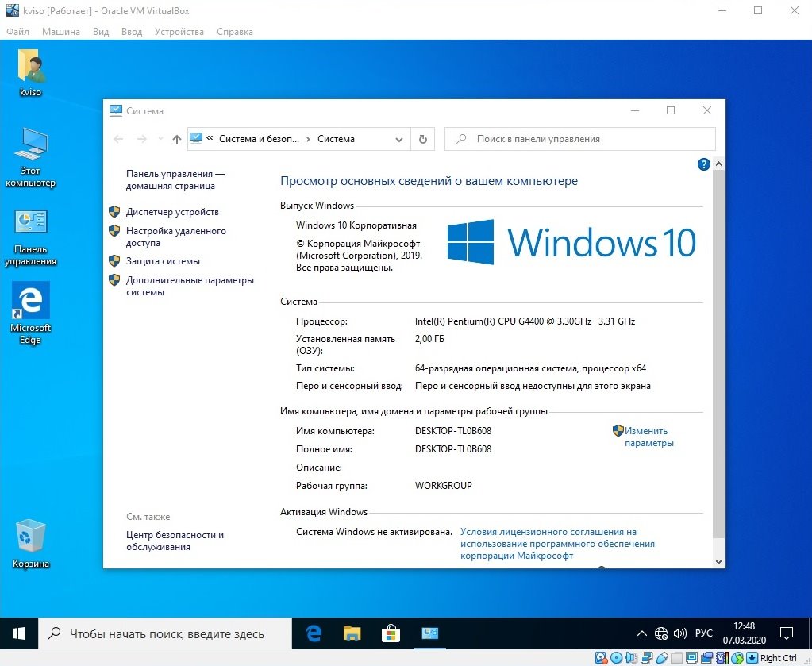
Task: Select the Корзина recycle bin icon
Action: [30, 544]
